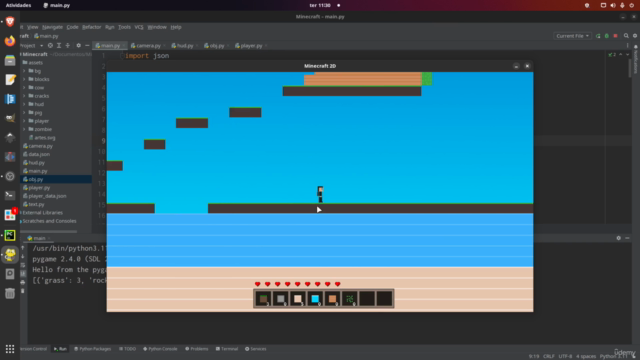
Task: Open IDE settings gear at top right
Action: pos(635,36)
